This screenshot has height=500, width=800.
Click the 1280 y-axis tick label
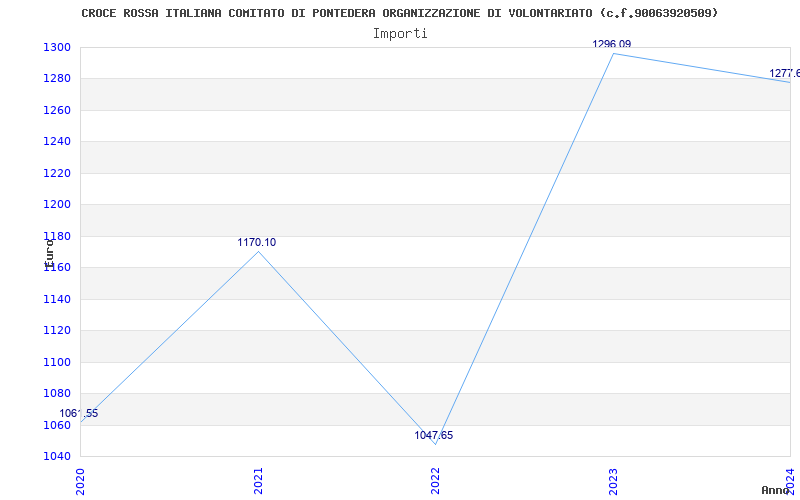(56, 79)
